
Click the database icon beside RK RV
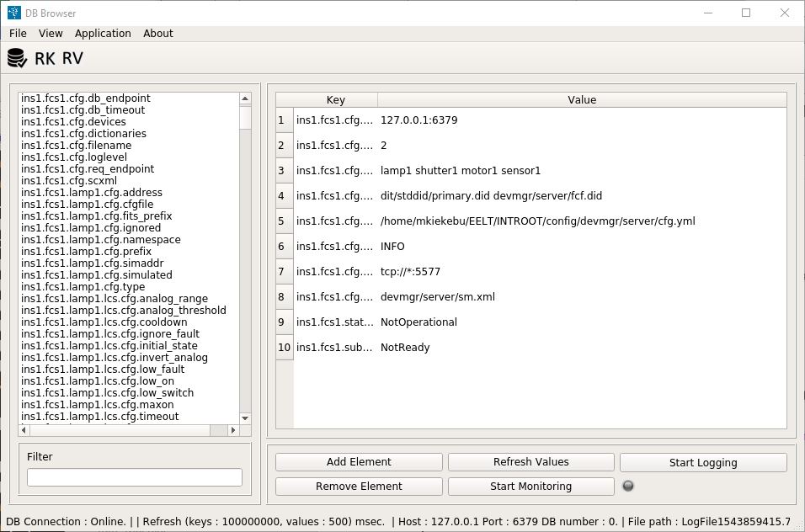tap(17, 58)
